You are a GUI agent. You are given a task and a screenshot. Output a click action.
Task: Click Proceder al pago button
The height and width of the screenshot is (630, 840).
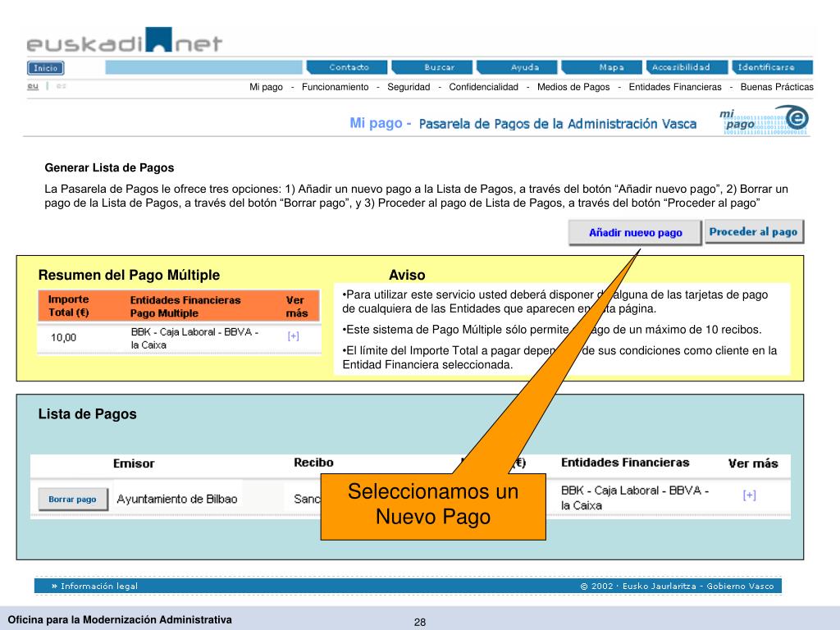[754, 231]
